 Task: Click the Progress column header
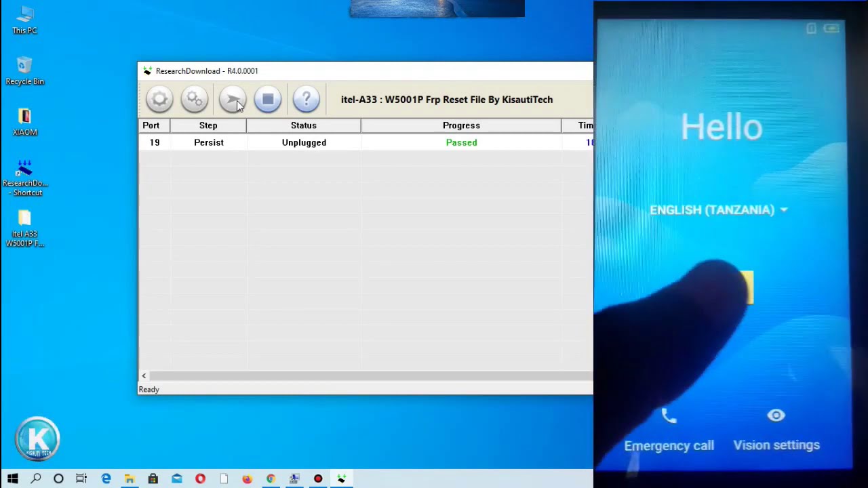point(461,125)
